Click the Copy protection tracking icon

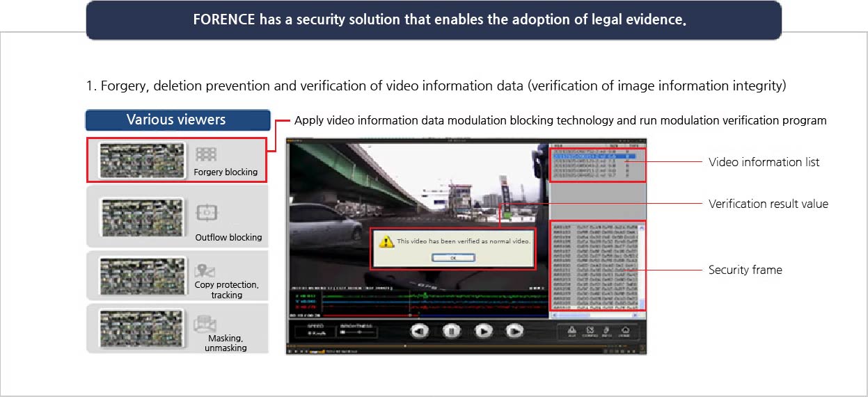pos(205,270)
